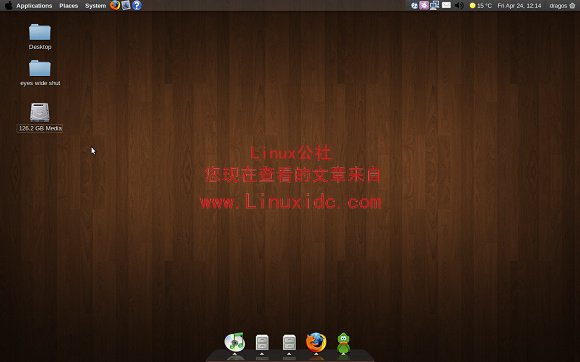
Task: Open the green Adium duck in the dock
Action: [343, 343]
